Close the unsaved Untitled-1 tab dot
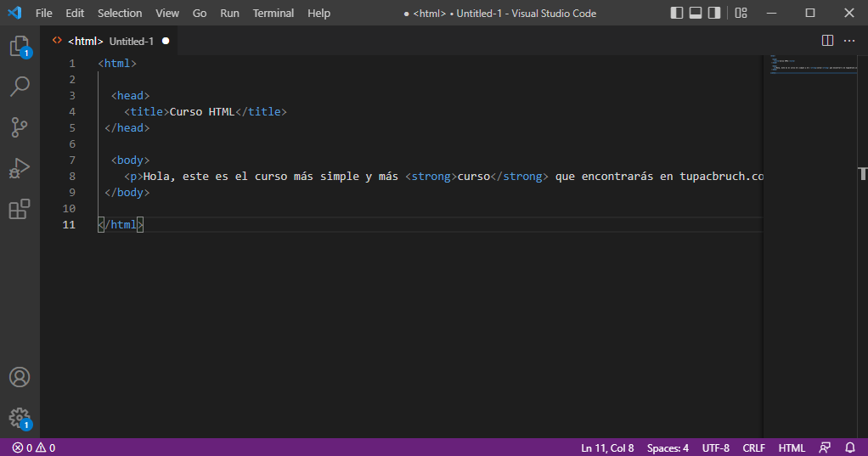The height and width of the screenshot is (456, 868). [x=166, y=41]
